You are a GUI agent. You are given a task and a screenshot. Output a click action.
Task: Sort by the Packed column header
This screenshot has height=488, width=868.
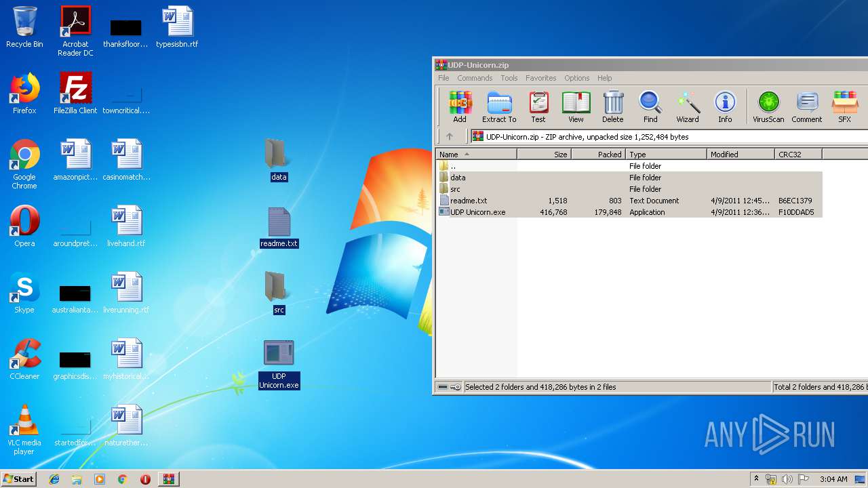(x=599, y=155)
